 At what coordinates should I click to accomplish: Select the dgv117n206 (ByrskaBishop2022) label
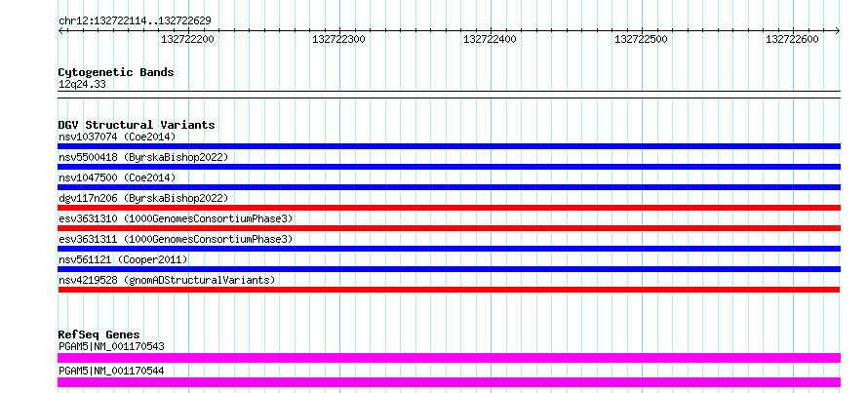tap(143, 198)
